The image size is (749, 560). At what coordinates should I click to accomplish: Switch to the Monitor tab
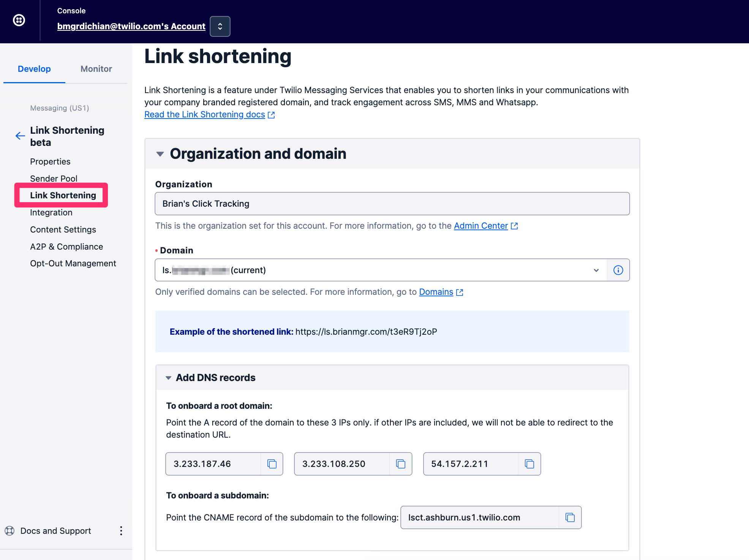tap(96, 69)
